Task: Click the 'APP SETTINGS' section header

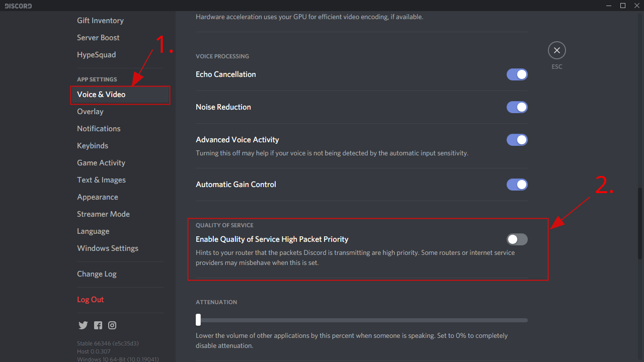Action: coord(97,79)
